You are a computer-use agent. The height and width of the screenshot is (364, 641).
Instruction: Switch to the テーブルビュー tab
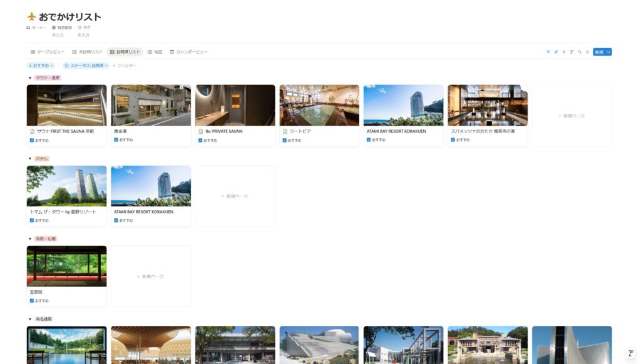(x=48, y=52)
